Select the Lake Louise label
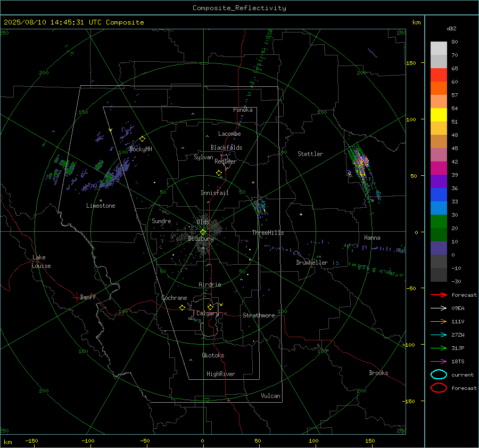Viewport: 479px width, 448px height. pyautogui.click(x=41, y=262)
